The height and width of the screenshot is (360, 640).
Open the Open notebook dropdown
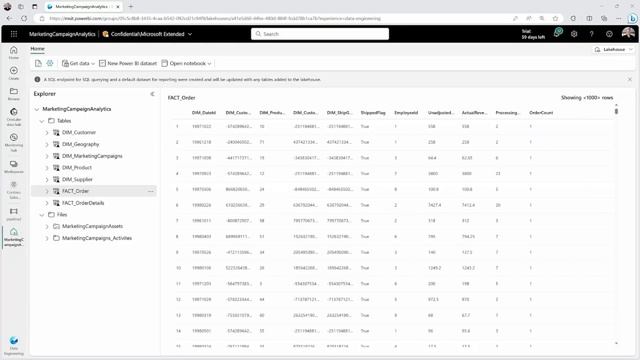187,63
